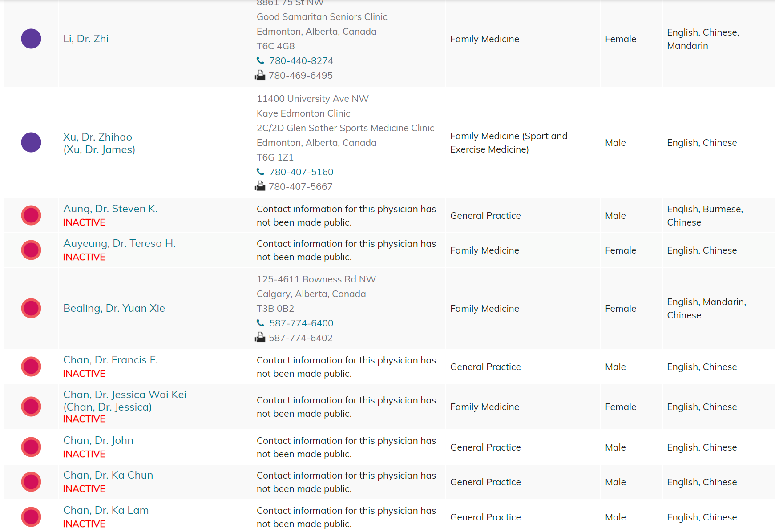
Task: Call phone number 780-407-5160
Action: (x=301, y=172)
